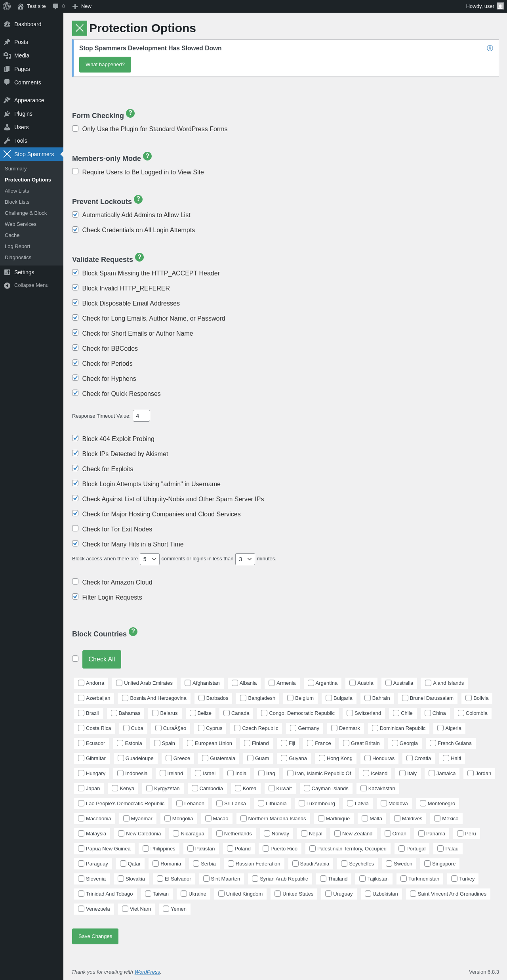
Task: Disable Block Disposable Email Addresses checkbox
Action: (x=75, y=302)
